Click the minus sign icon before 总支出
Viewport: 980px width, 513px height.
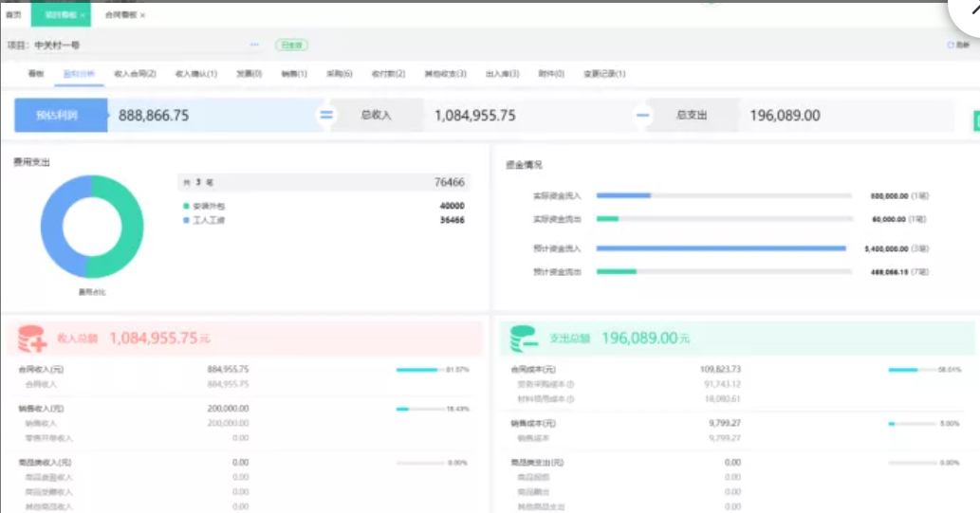642,116
